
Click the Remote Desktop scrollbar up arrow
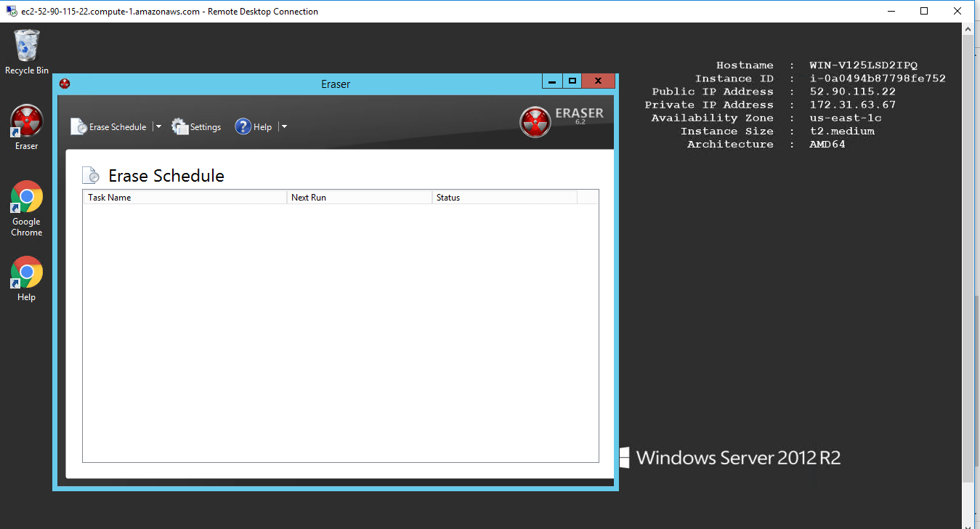[x=967, y=28]
